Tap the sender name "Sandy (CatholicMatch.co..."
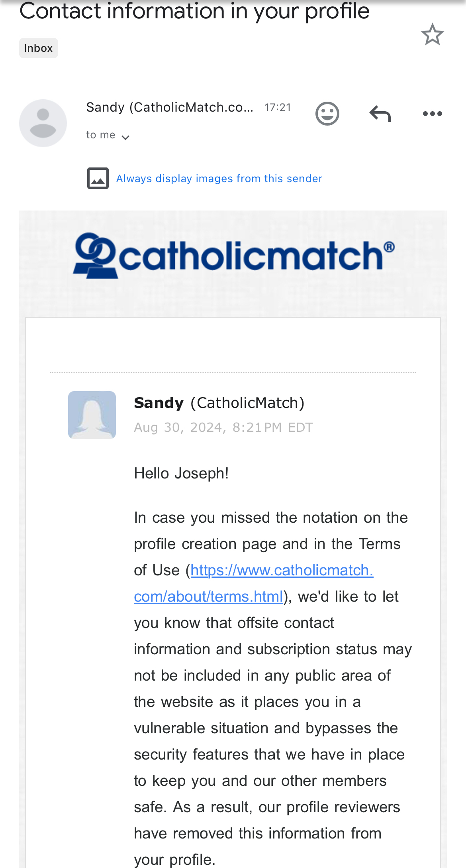The height and width of the screenshot is (868, 466). (170, 107)
